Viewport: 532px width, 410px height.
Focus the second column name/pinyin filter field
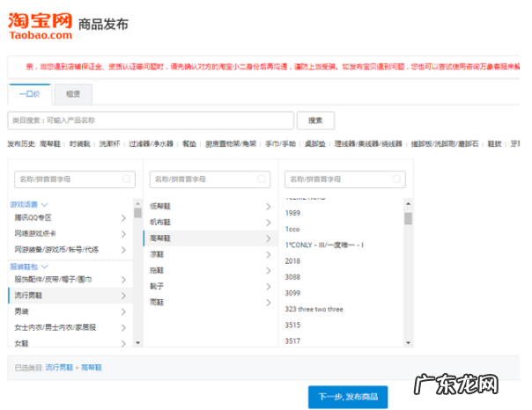pyautogui.click(x=210, y=179)
